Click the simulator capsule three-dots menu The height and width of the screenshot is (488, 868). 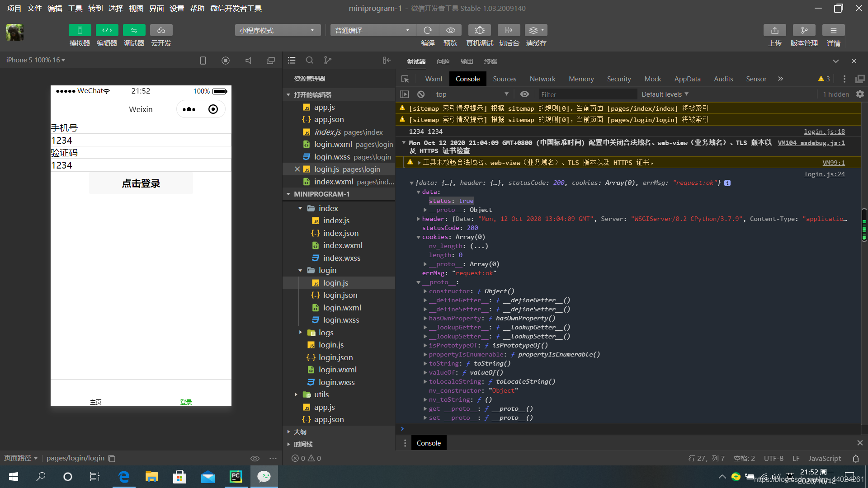tap(189, 109)
